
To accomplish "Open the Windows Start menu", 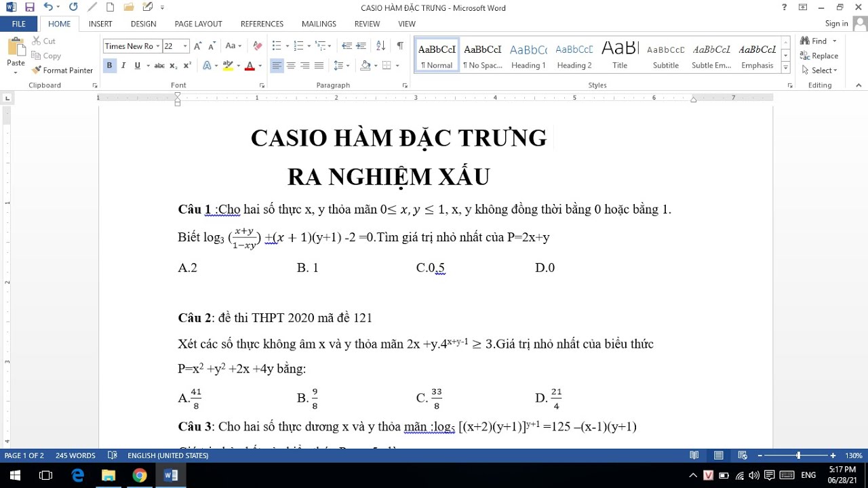I will tap(15, 475).
